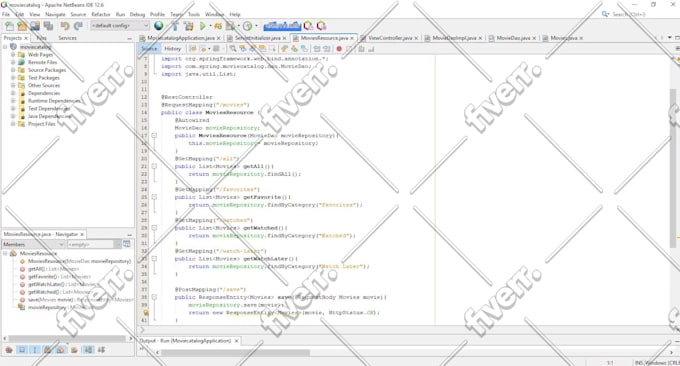Click the Save All toolbar icon
The height and width of the screenshot is (366, 680).
pyautogui.click(x=49, y=26)
